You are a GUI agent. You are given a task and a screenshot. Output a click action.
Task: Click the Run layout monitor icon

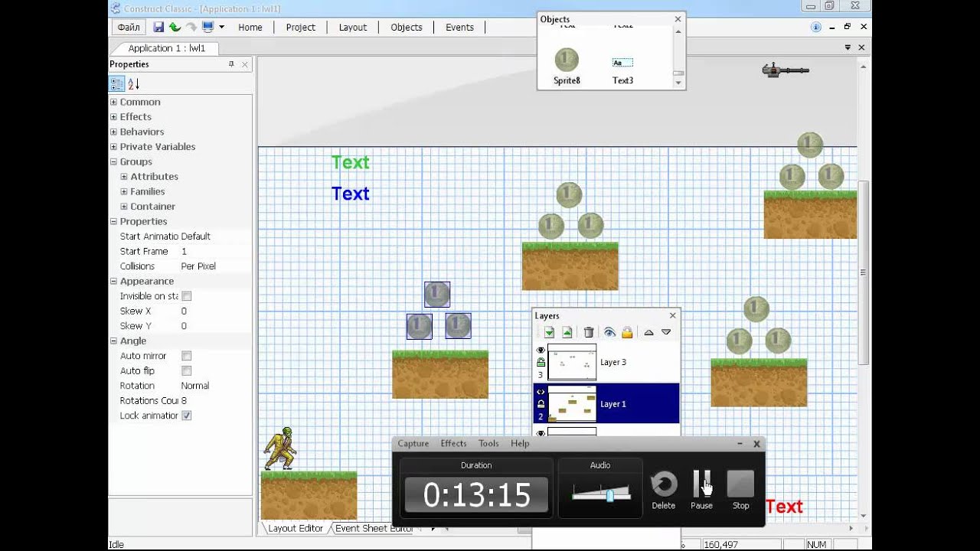click(207, 27)
